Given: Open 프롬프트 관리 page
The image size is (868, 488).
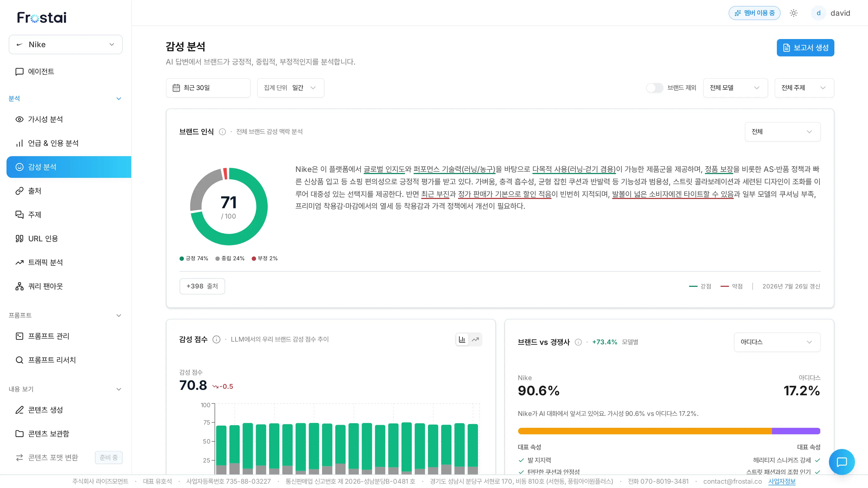Looking at the screenshot, I should [x=66, y=336].
